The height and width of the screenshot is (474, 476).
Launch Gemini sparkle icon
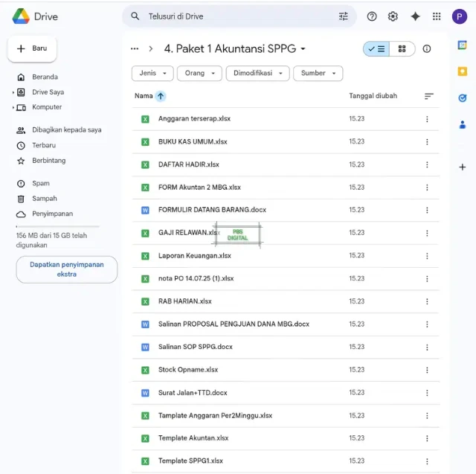pyautogui.click(x=415, y=16)
